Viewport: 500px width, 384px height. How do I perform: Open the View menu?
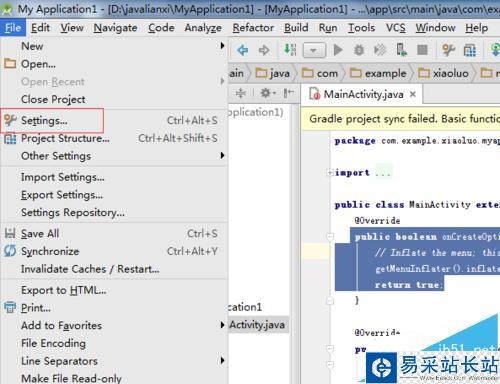coord(72,28)
